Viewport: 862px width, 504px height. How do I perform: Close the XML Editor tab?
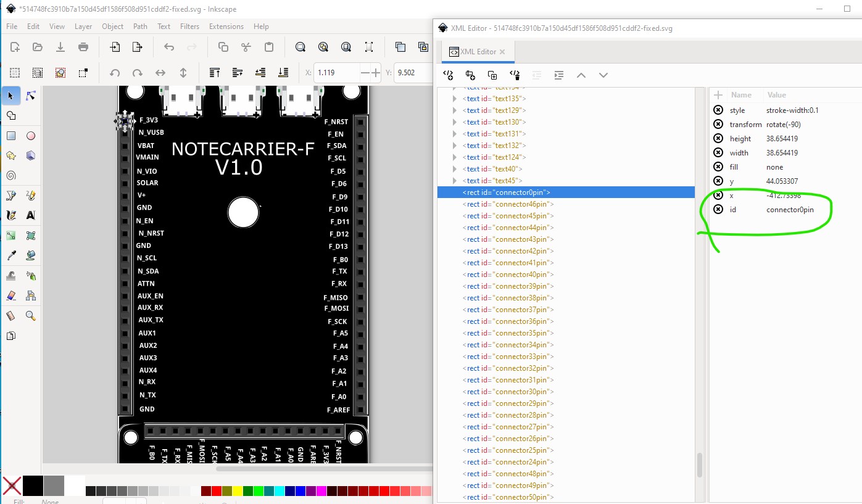[502, 52]
